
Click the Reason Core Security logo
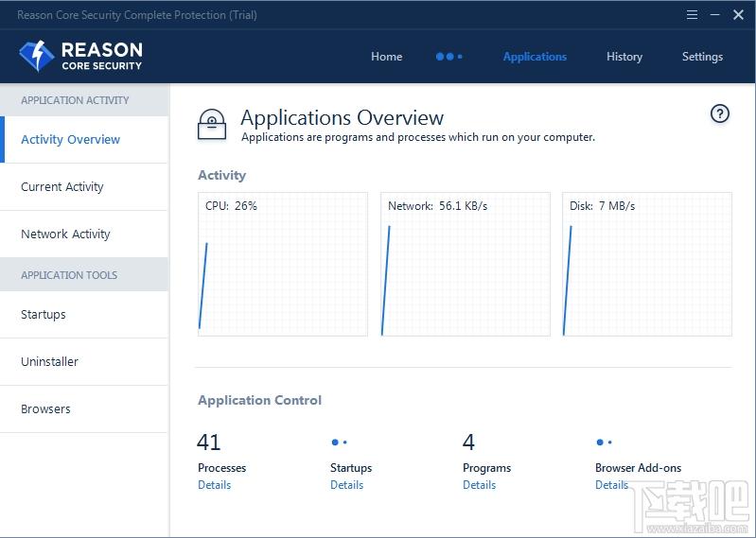tap(80, 57)
